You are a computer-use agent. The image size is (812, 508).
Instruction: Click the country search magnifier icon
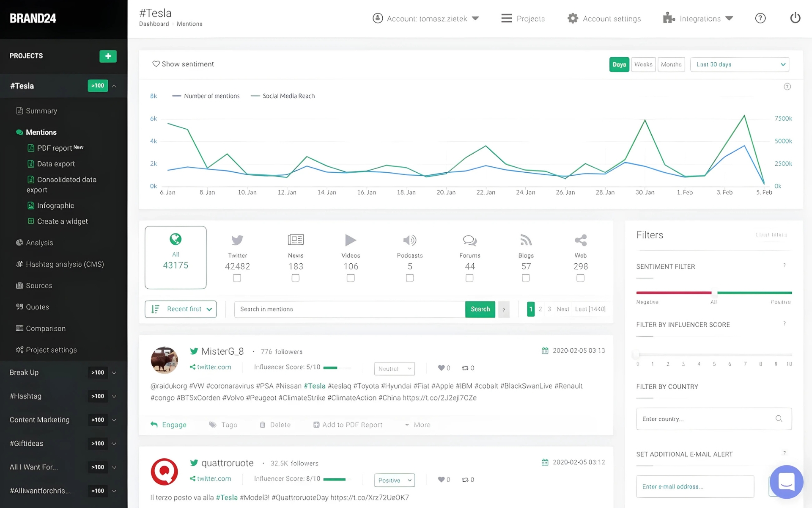[779, 419]
